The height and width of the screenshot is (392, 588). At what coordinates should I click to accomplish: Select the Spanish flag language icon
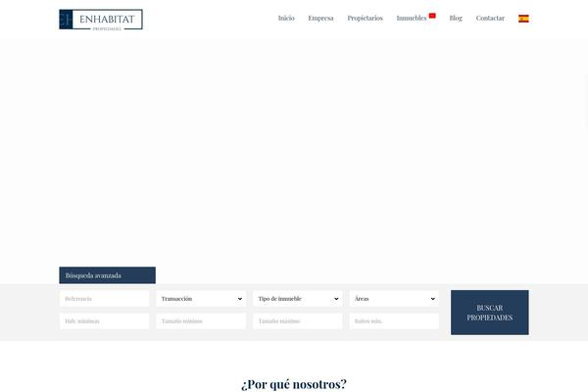[x=523, y=19]
